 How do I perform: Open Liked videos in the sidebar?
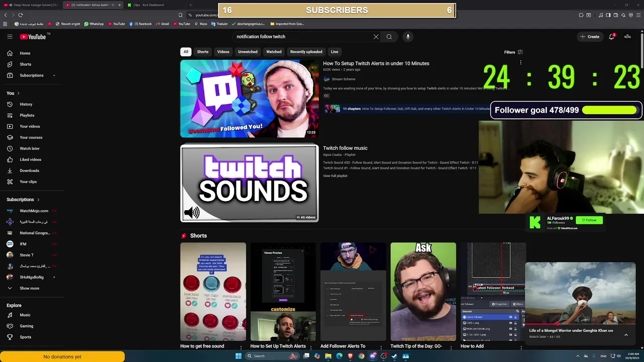tap(32, 159)
